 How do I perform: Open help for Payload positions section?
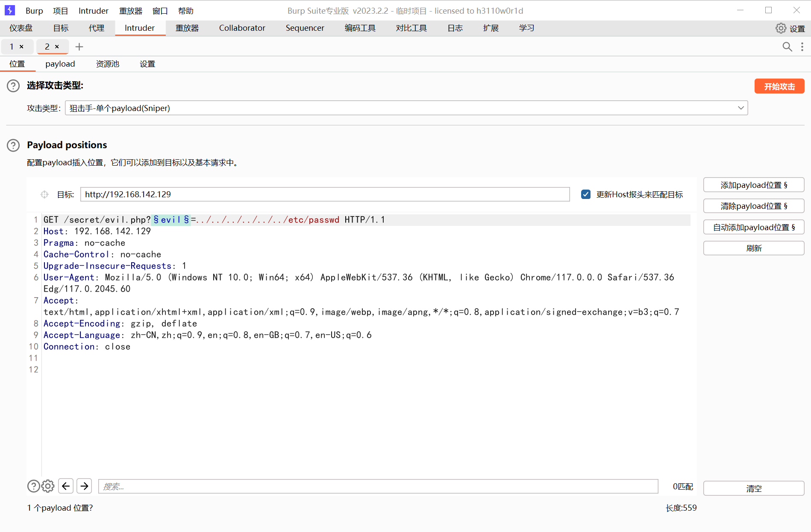[13, 145]
